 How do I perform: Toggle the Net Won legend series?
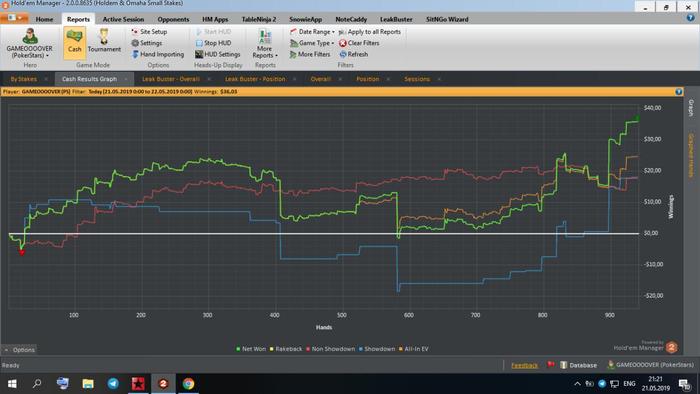coord(251,349)
